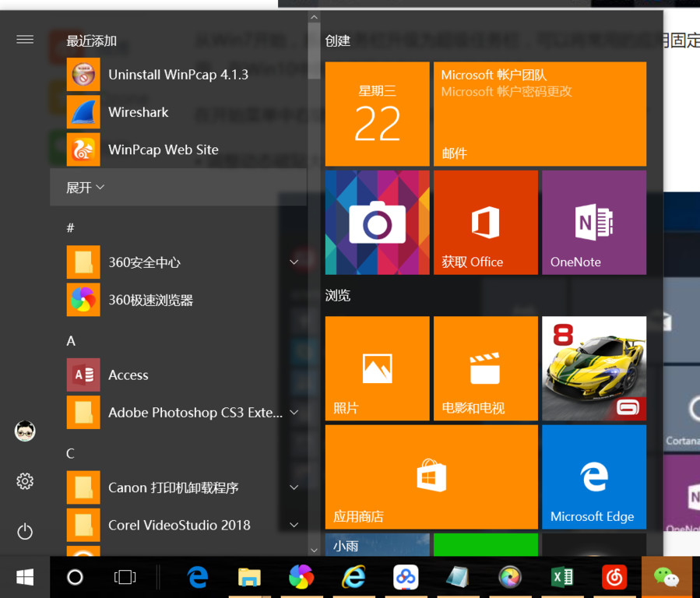The width and height of the screenshot is (700, 598).
Task: Click the 创建 tile group heading
Action: click(338, 41)
